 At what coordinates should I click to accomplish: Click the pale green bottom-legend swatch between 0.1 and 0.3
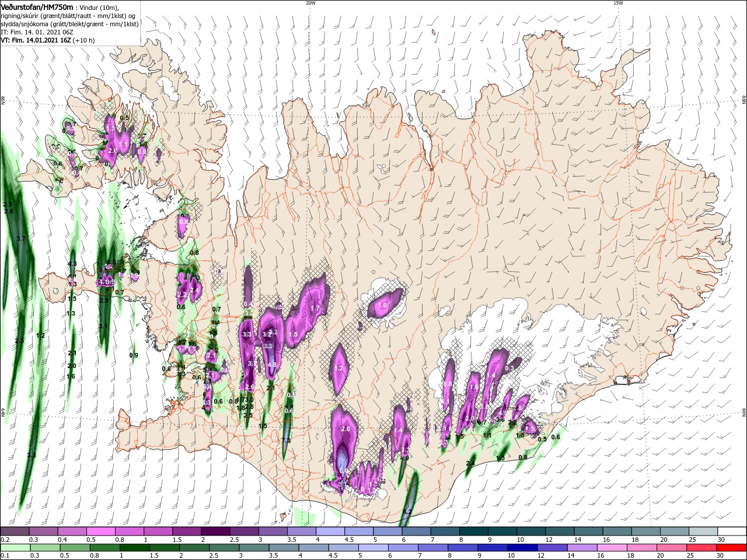[x=15, y=548]
